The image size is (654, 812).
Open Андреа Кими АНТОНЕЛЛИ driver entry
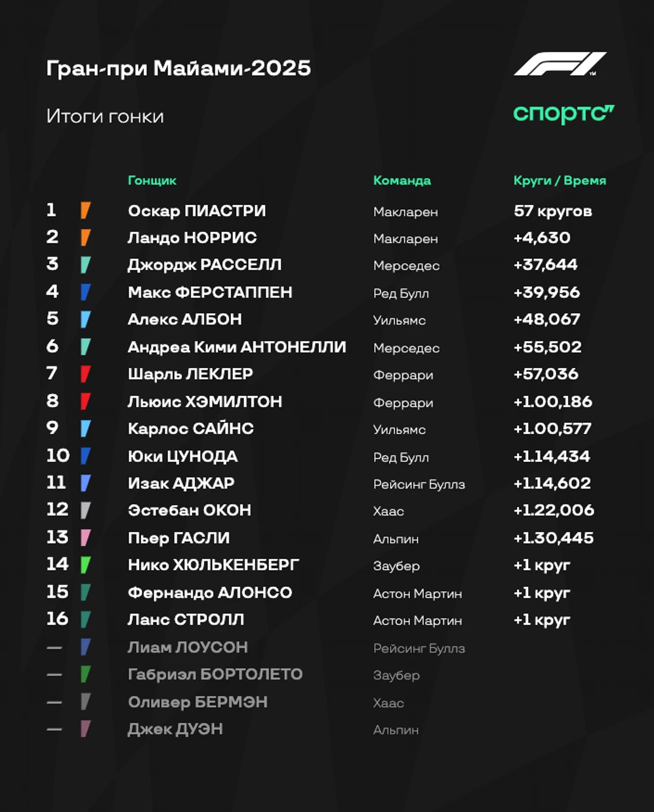tap(237, 347)
